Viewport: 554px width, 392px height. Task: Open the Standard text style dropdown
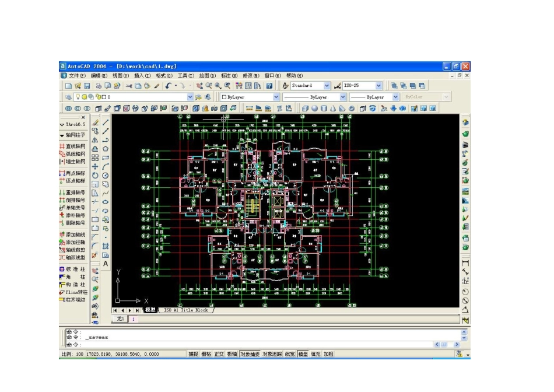point(327,86)
